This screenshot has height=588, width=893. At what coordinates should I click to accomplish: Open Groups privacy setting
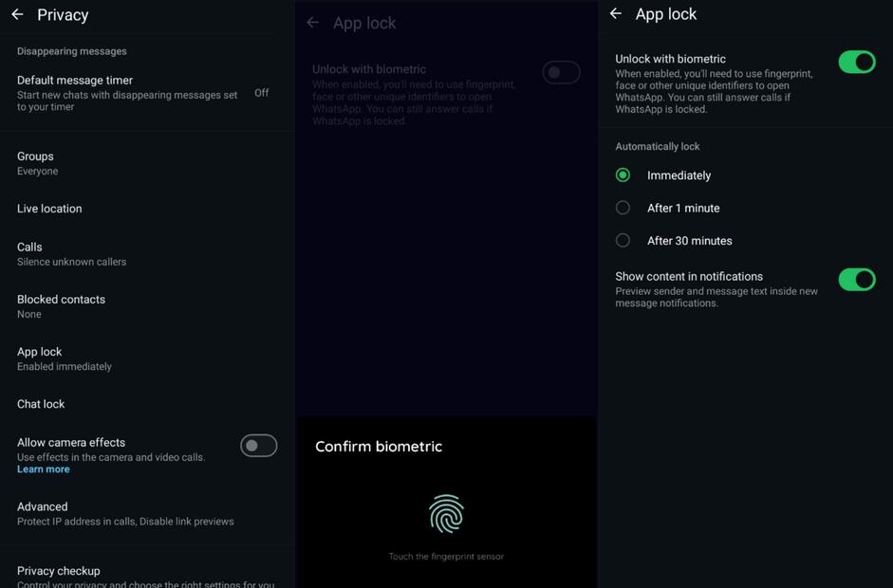pyautogui.click(x=36, y=162)
